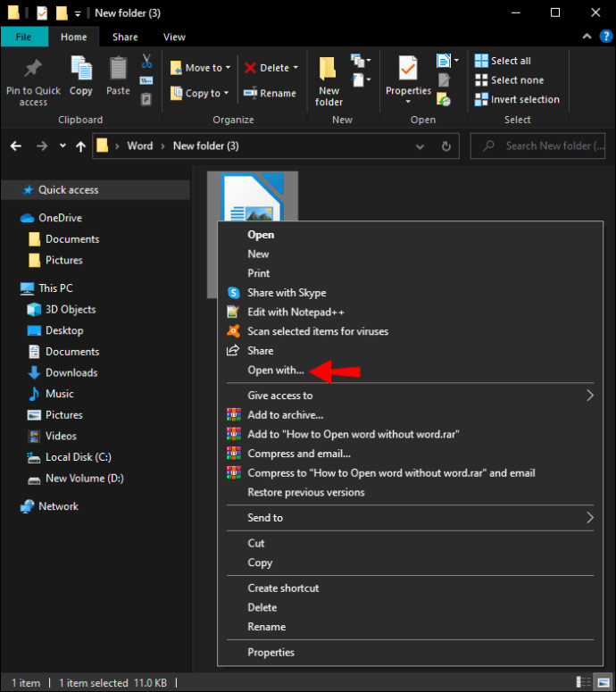The height and width of the screenshot is (692, 616).
Task: Click New in the context menu
Action: click(x=411, y=254)
